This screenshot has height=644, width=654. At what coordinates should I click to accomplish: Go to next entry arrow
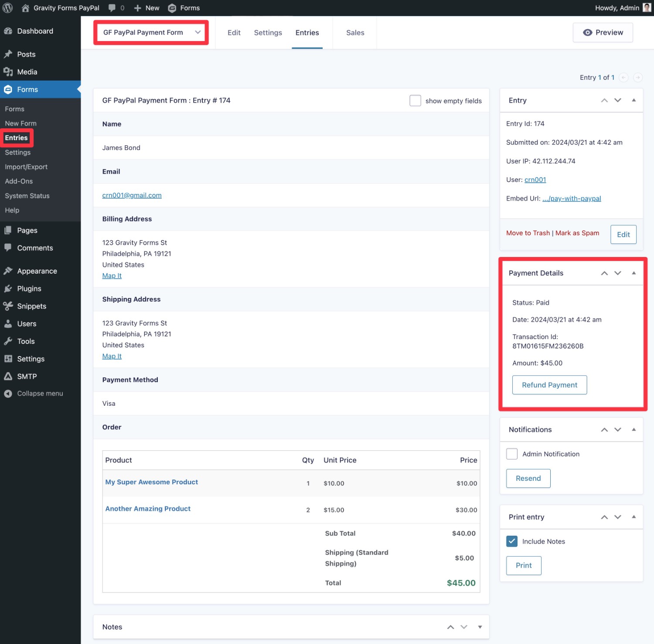click(638, 77)
